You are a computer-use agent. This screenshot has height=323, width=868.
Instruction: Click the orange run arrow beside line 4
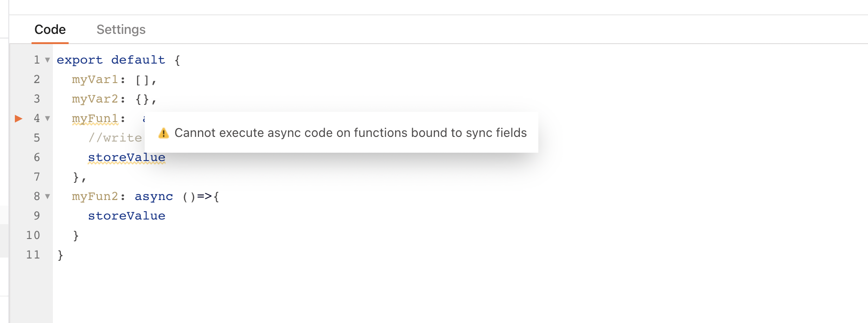[19, 118]
